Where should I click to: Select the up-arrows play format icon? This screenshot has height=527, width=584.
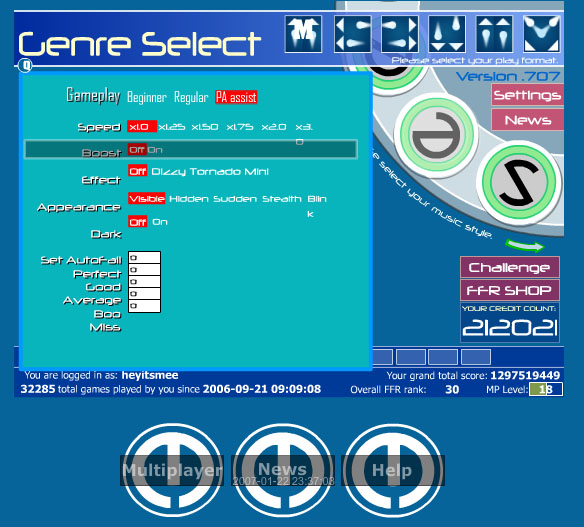point(494,34)
